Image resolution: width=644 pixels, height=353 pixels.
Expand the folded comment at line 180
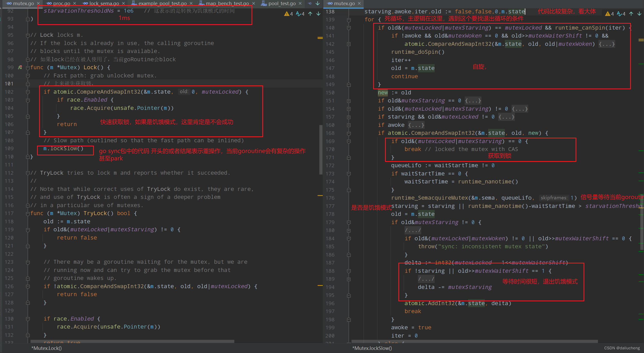[349, 231]
